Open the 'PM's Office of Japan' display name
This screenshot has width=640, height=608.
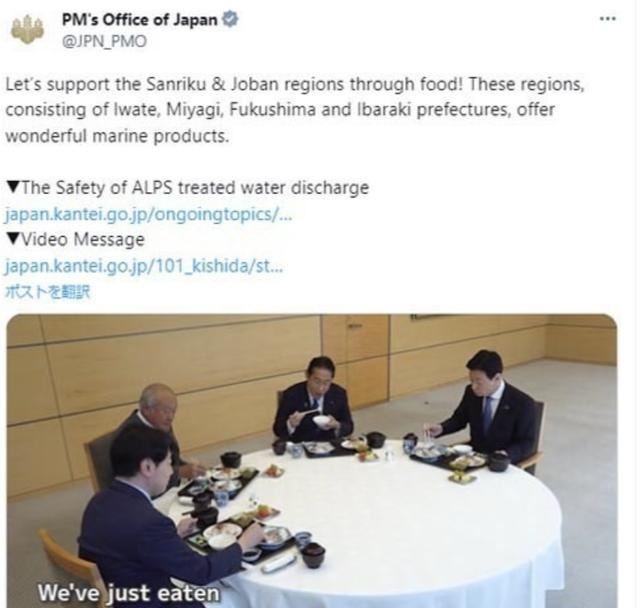coord(140,20)
